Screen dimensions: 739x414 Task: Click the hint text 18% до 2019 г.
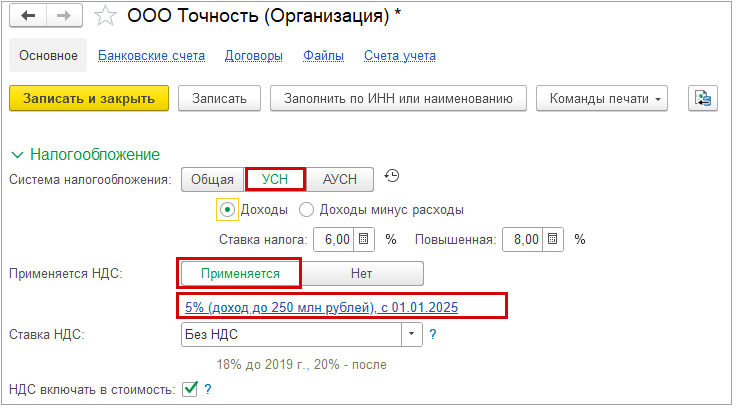tap(301, 364)
